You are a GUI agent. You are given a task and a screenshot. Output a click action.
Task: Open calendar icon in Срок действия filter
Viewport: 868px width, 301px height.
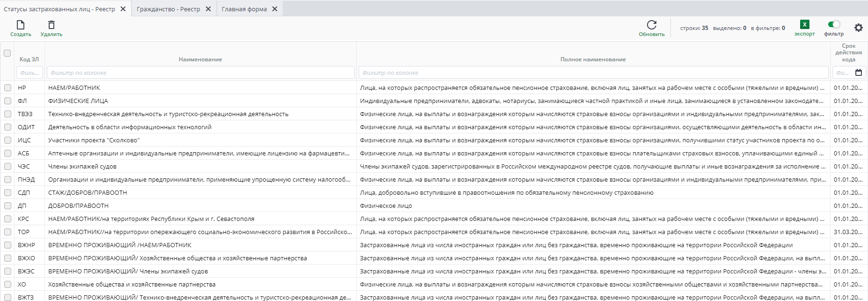859,73
